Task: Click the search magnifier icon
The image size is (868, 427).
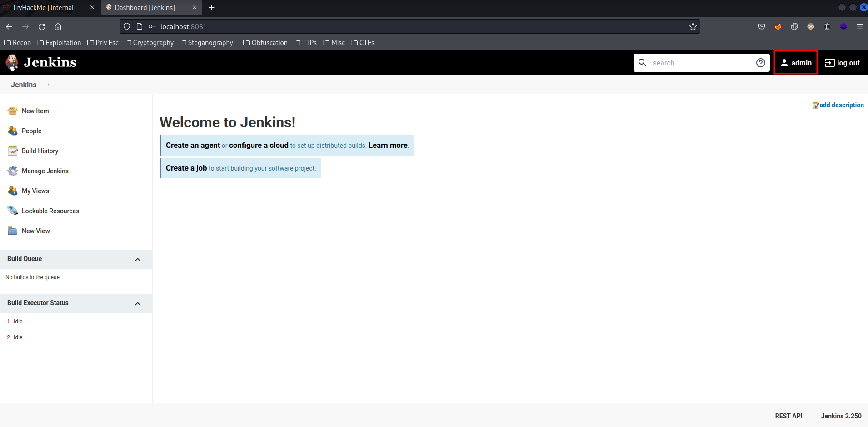Action: 642,63
